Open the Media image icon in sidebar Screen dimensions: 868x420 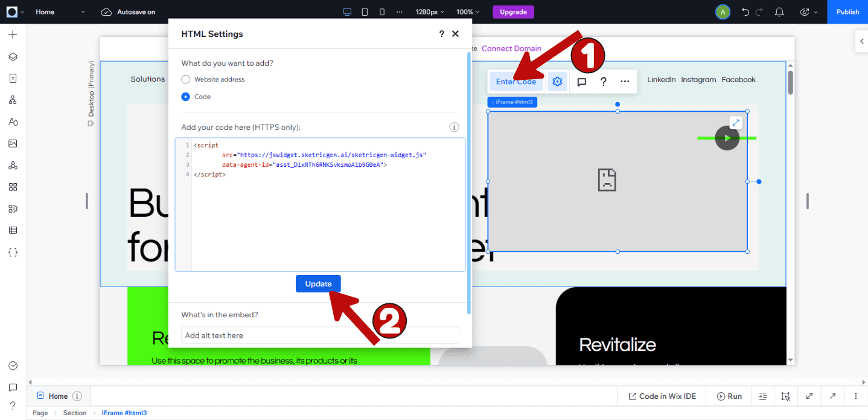[x=13, y=143]
